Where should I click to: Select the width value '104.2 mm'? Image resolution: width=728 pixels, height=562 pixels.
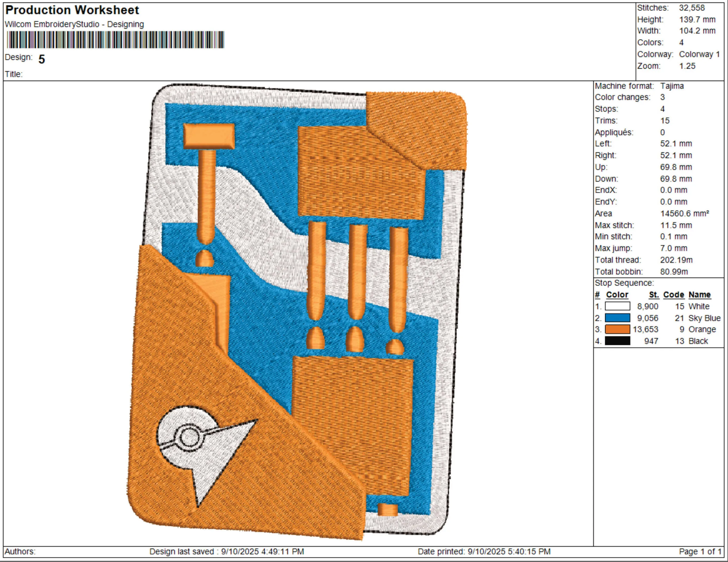pyautogui.click(x=697, y=31)
